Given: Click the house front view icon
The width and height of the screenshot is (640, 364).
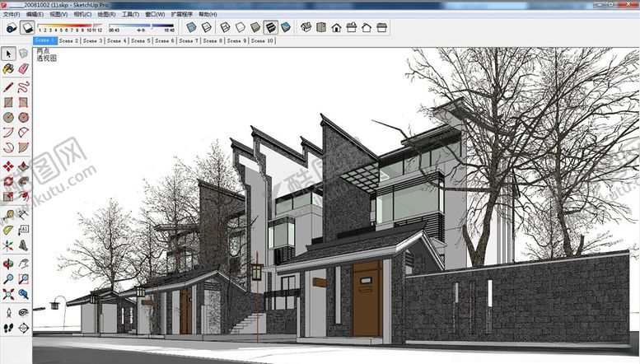Looking at the screenshot, I should click(336, 27).
